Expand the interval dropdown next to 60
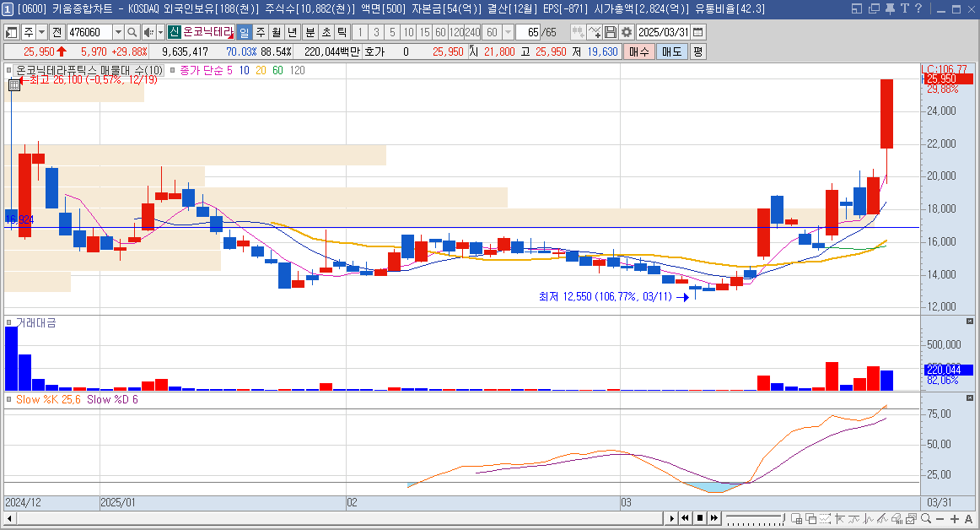The height and width of the screenshot is (530, 980). (x=508, y=32)
